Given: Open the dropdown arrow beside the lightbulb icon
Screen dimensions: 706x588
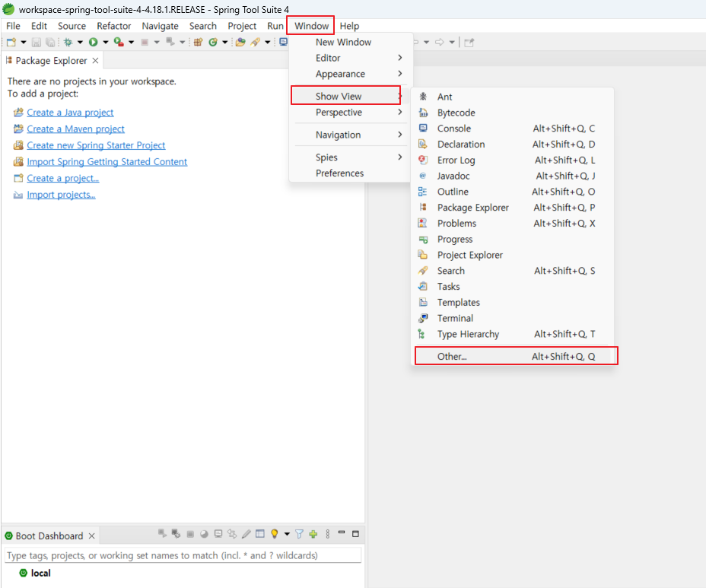Looking at the screenshot, I should point(287,535).
